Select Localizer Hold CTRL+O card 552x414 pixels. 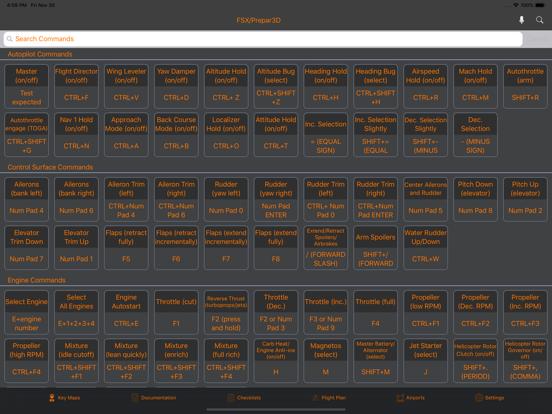(226, 135)
